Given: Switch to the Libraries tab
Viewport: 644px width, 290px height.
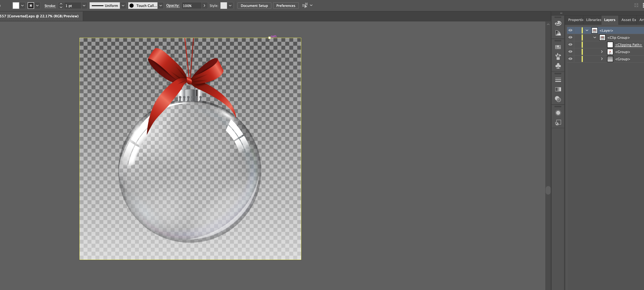Looking at the screenshot, I should pyautogui.click(x=594, y=20).
